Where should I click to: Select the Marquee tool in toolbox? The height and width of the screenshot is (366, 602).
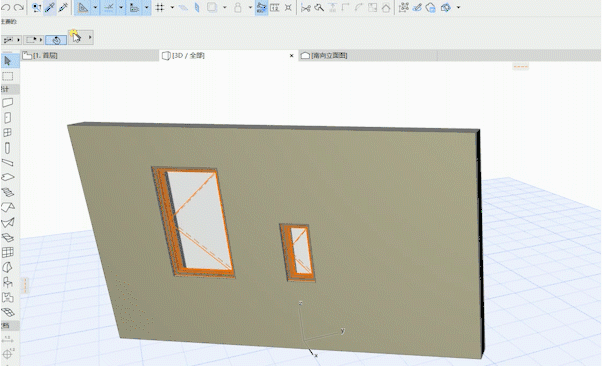(8, 76)
